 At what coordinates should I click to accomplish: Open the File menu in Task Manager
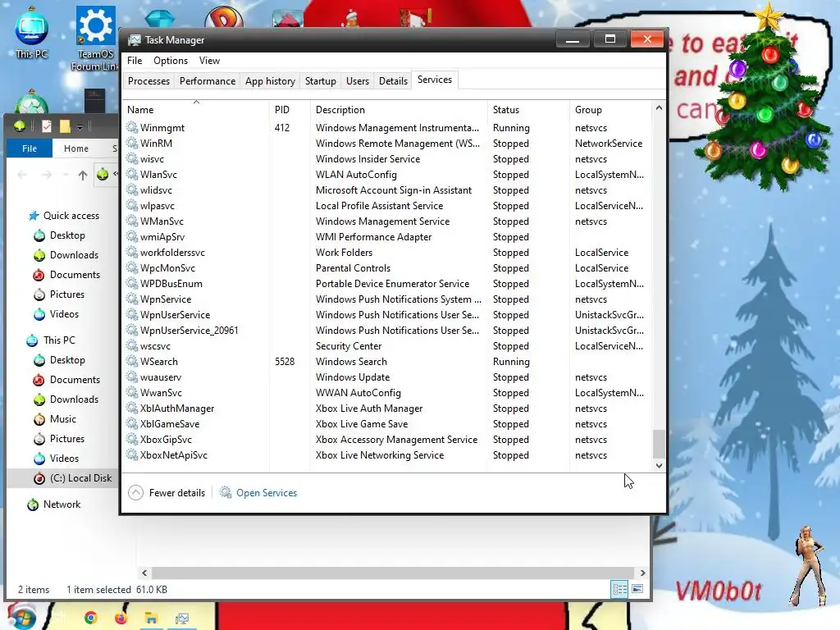135,61
